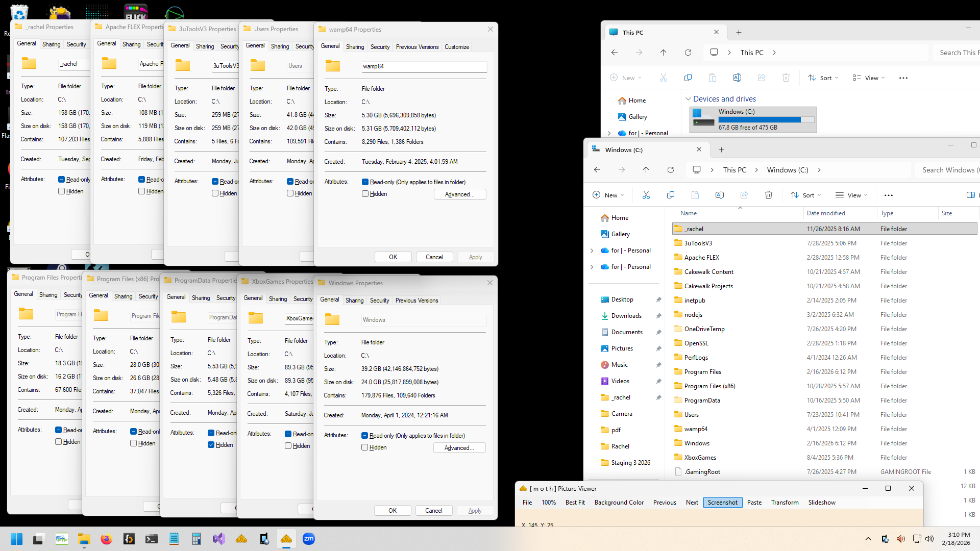Switch to Customize tab in wamp64 Properties
Viewport: 980px width, 551px height.
(x=456, y=47)
